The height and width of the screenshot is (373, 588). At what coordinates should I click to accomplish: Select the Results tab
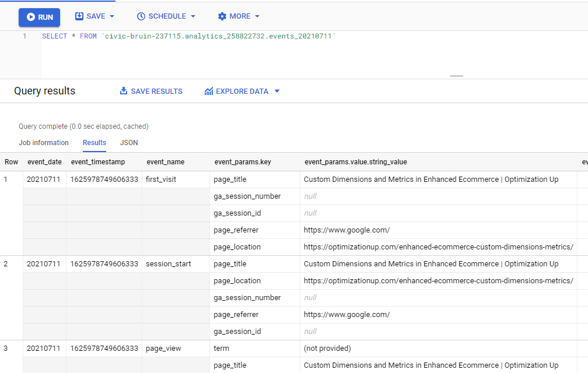pyautogui.click(x=94, y=143)
